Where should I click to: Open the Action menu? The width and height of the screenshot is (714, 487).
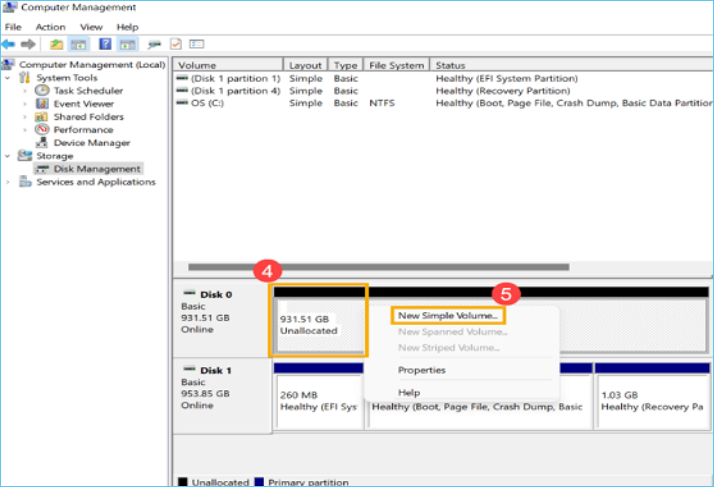(50, 27)
